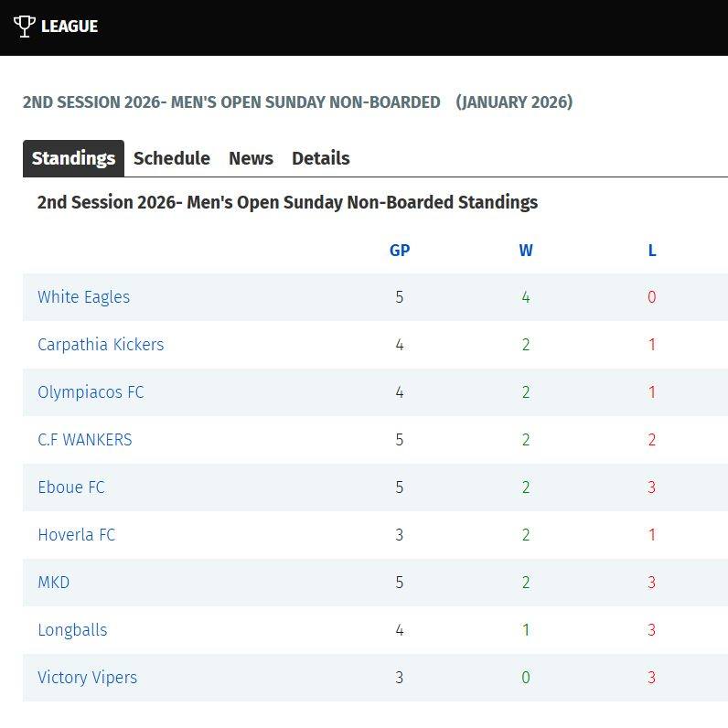
Task: View the Eboue FC team page
Action: 71,487
